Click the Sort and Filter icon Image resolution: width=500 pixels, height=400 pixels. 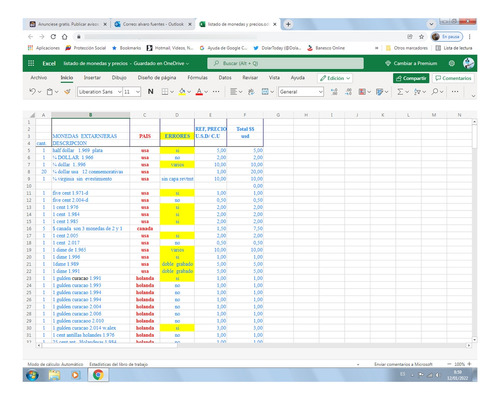417,92
